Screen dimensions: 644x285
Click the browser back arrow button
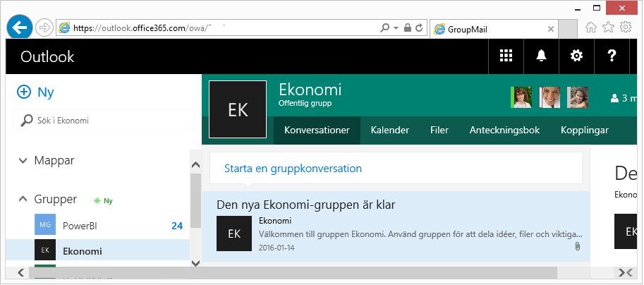pos(19,28)
